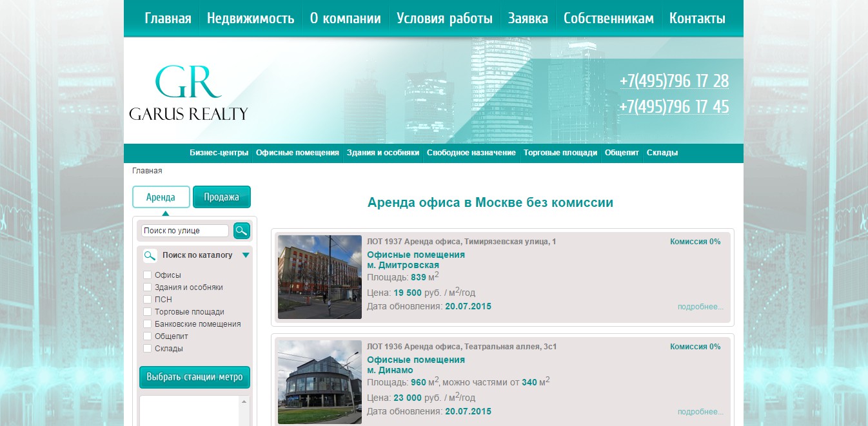Screen dimensions: 868x426
Task: Click the Главная breadcrumb link
Action: (147, 171)
